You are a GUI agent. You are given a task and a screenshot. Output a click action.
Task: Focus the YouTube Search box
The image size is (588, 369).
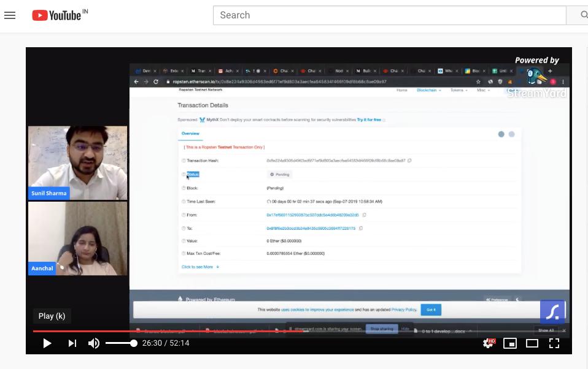click(389, 15)
